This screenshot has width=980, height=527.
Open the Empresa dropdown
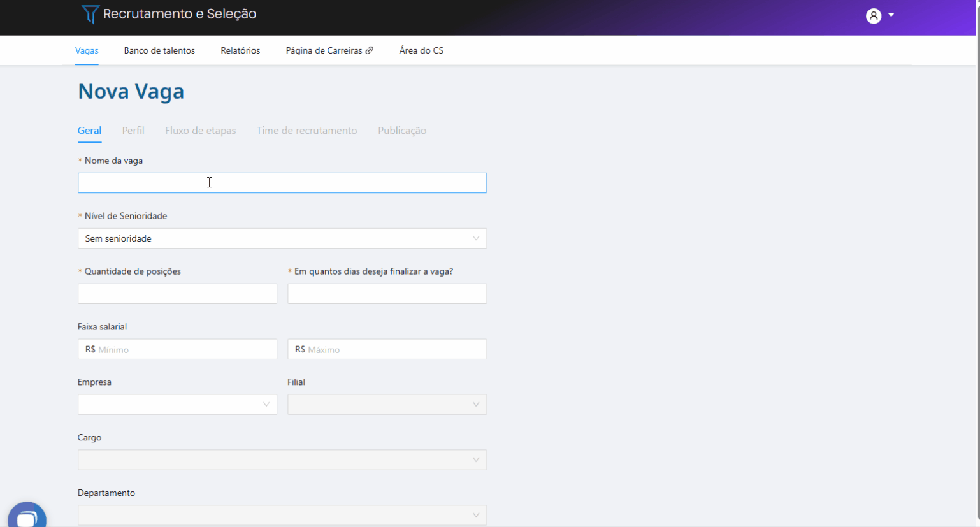tap(177, 405)
